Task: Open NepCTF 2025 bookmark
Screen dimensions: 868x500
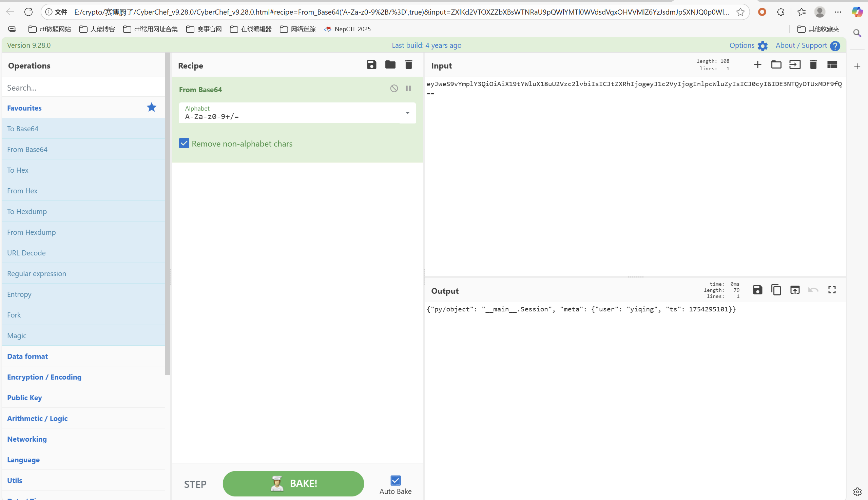Action: pyautogui.click(x=347, y=29)
